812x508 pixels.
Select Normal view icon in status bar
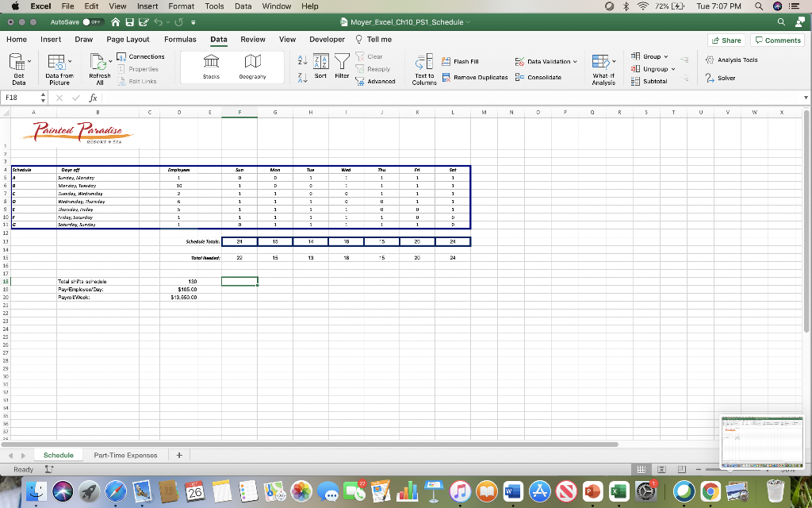pyautogui.click(x=641, y=469)
